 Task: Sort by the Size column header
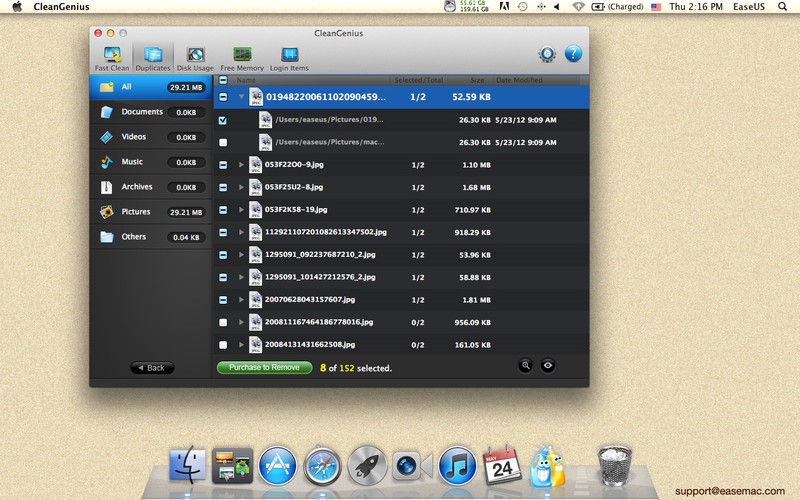tap(477, 80)
